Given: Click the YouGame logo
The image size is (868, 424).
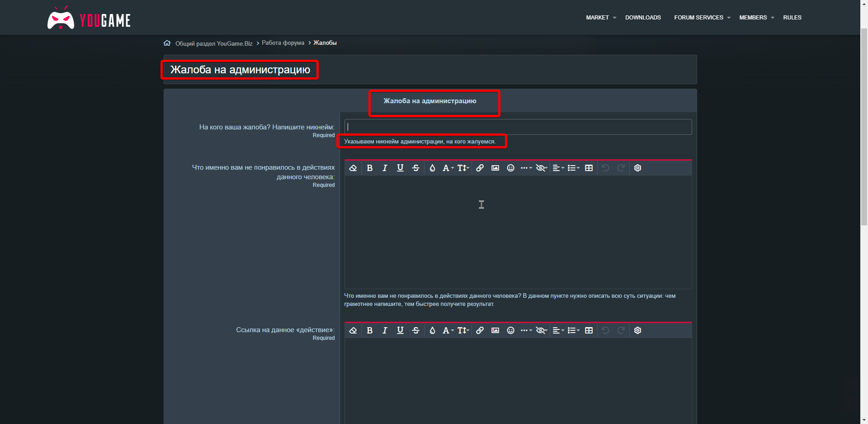Looking at the screenshot, I should [89, 18].
